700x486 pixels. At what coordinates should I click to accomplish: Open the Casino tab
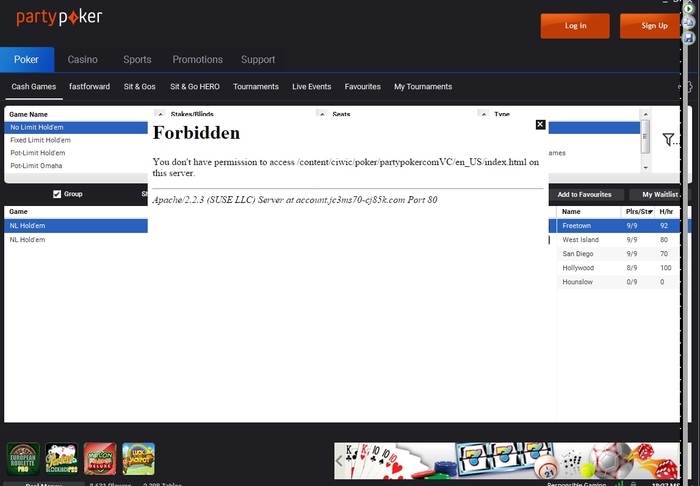(x=83, y=59)
